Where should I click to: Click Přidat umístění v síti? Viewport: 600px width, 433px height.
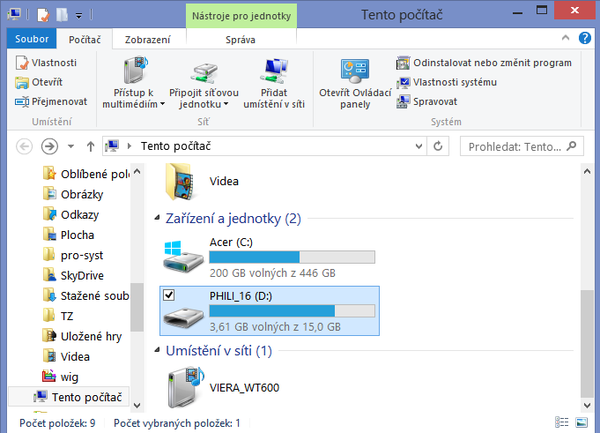click(x=274, y=82)
